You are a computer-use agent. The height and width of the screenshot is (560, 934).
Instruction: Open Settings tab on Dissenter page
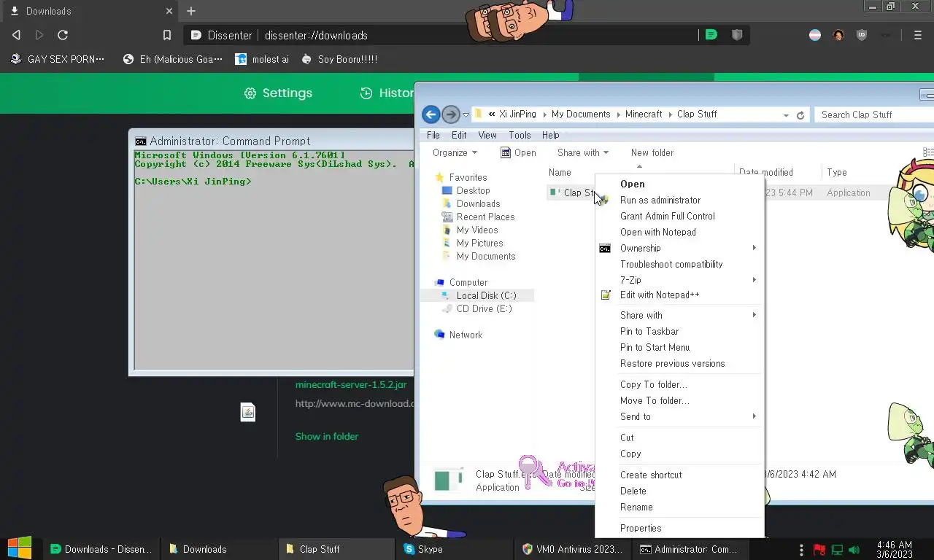278,93
